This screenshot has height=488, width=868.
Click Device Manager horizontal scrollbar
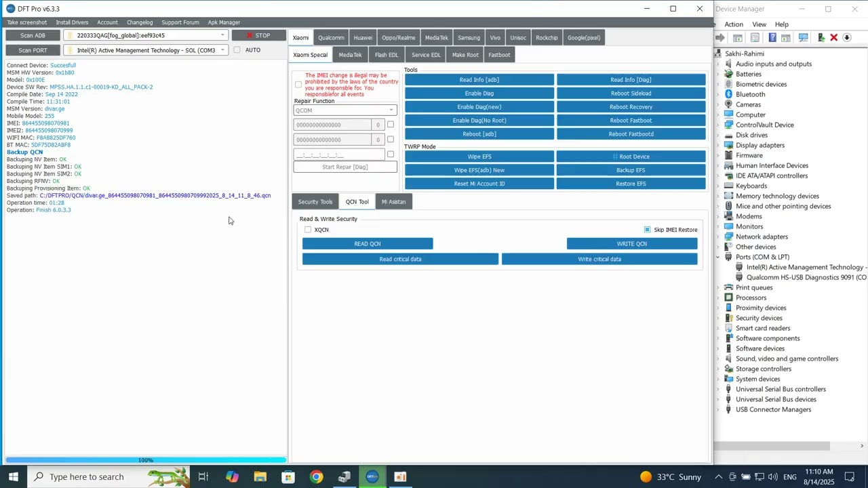[x=773, y=446]
